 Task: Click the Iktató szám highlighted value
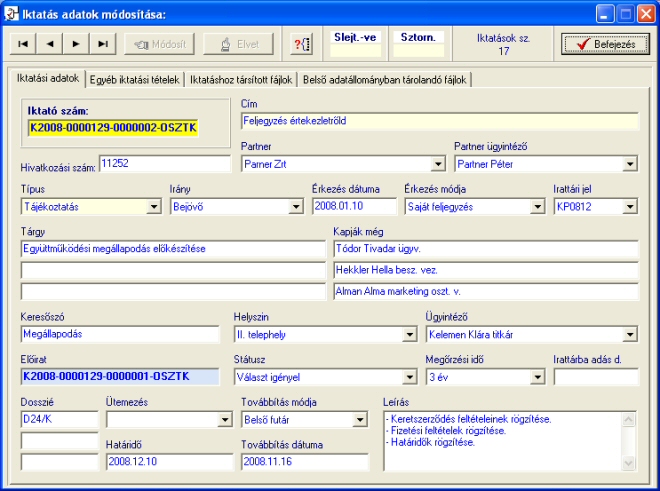click(113, 128)
